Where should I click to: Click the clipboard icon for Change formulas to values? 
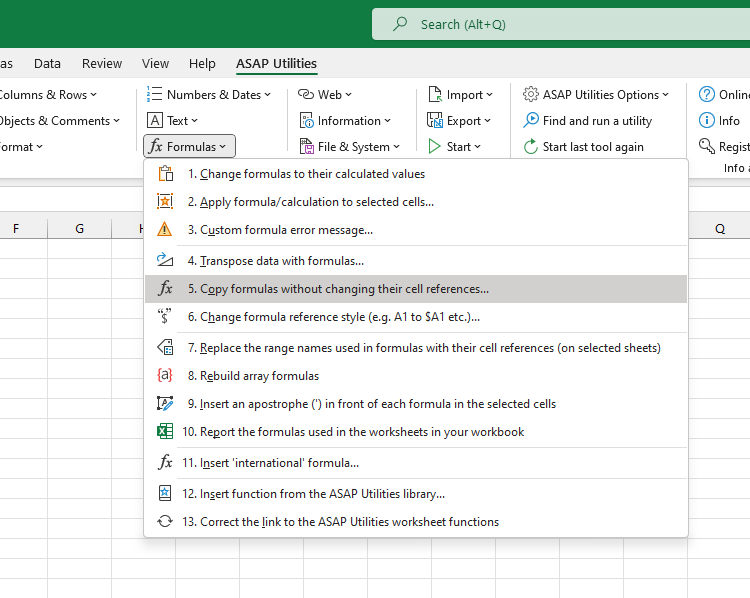165,173
